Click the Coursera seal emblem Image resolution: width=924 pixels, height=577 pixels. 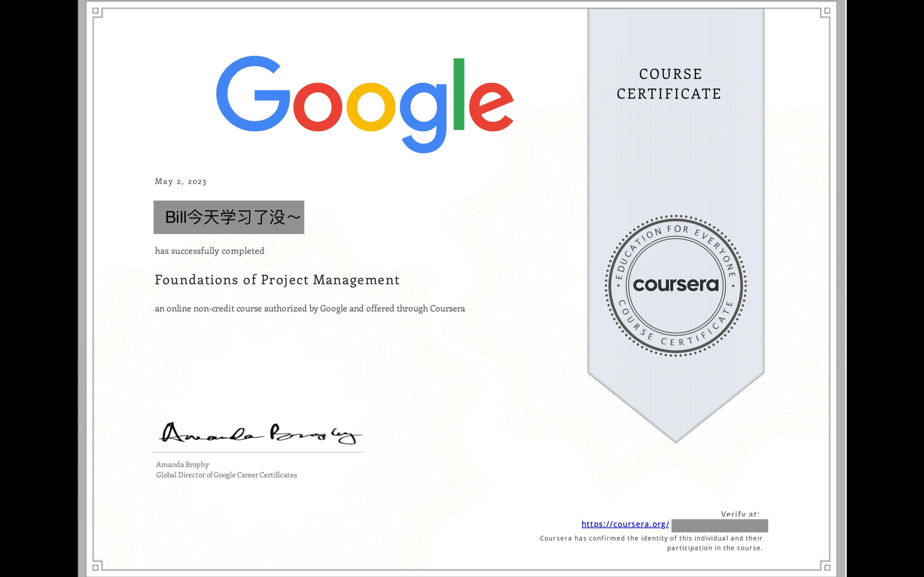(675, 286)
